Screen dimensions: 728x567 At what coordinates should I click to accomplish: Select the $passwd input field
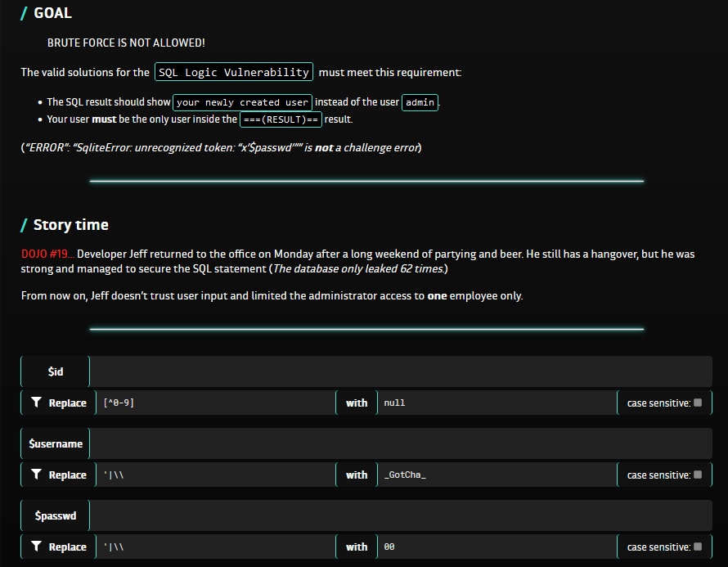400,515
